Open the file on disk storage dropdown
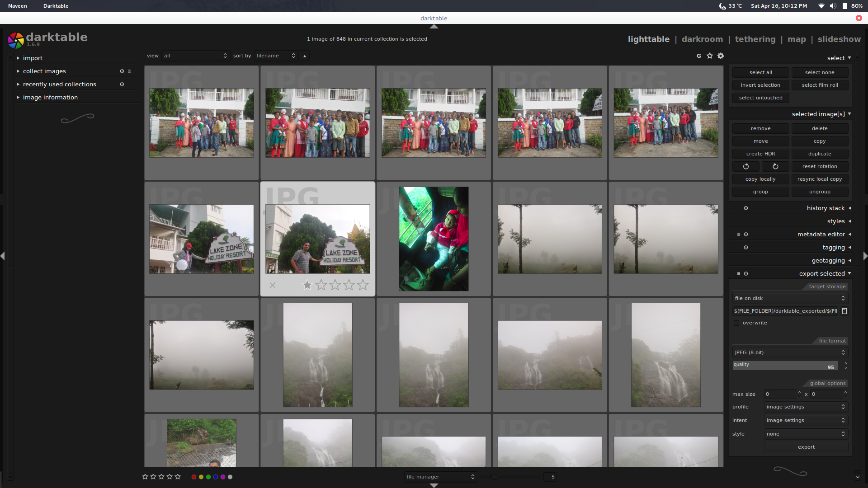Image resolution: width=868 pixels, height=488 pixels. [x=790, y=298]
